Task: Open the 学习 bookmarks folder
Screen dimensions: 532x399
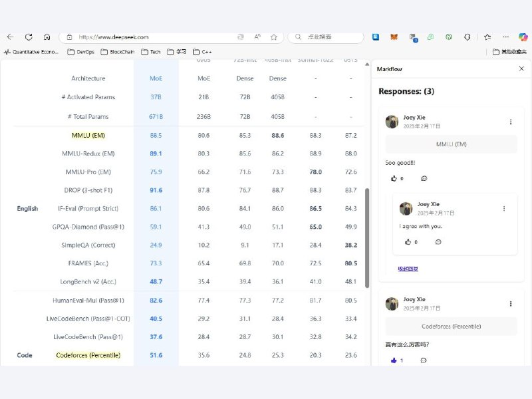Action: click(x=176, y=52)
